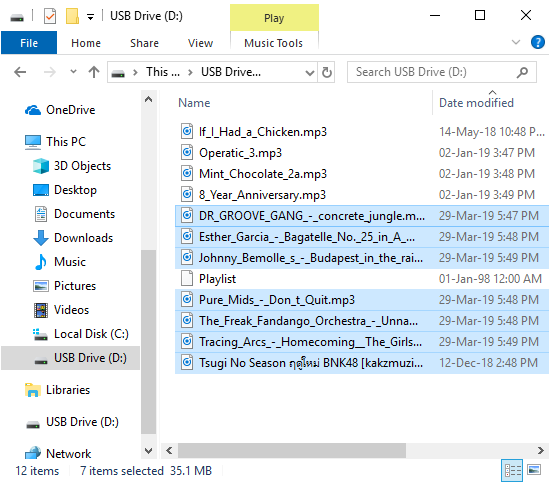
Task: Switch to the Music Tools tab
Action: (274, 43)
